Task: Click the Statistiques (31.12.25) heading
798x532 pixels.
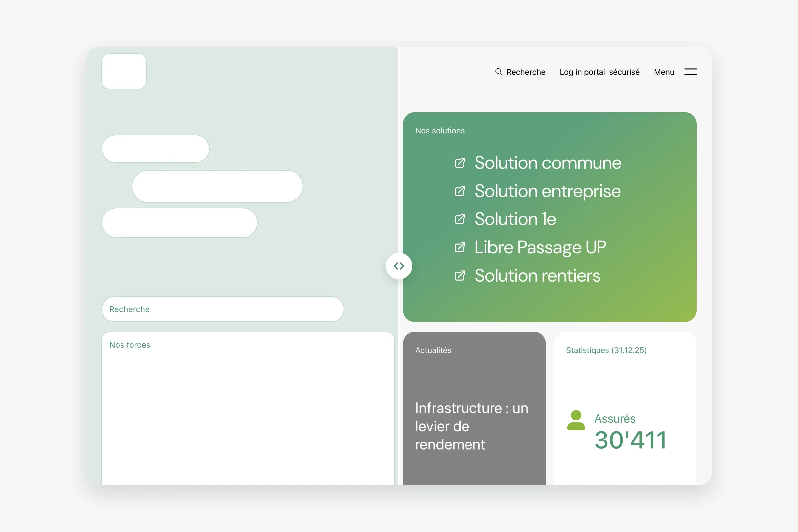Action: tap(606, 350)
